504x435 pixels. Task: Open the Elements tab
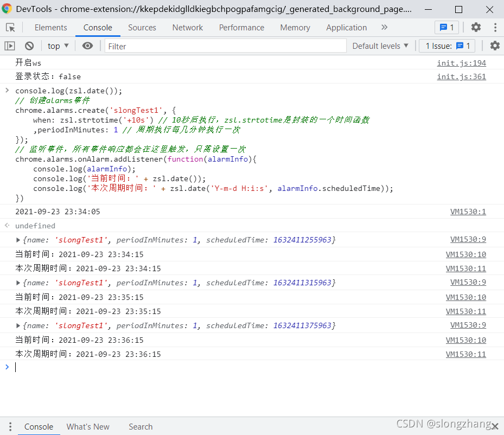[51, 28]
